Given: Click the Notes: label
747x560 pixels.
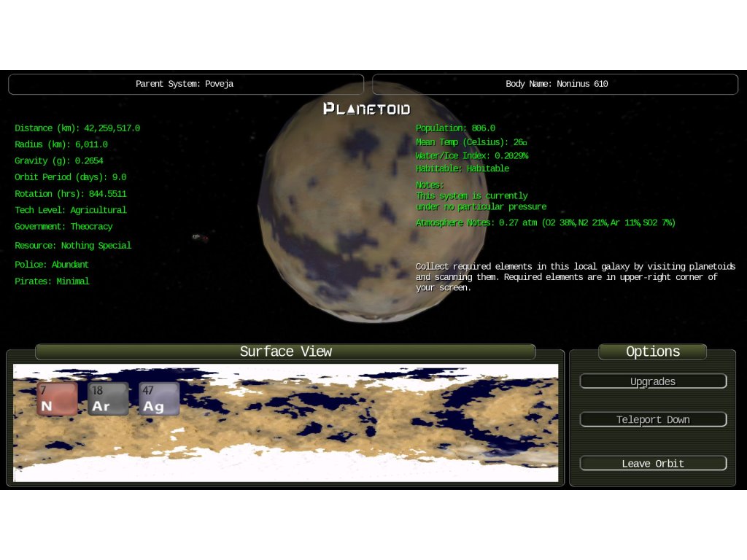Looking at the screenshot, I should click(x=430, y=184).
